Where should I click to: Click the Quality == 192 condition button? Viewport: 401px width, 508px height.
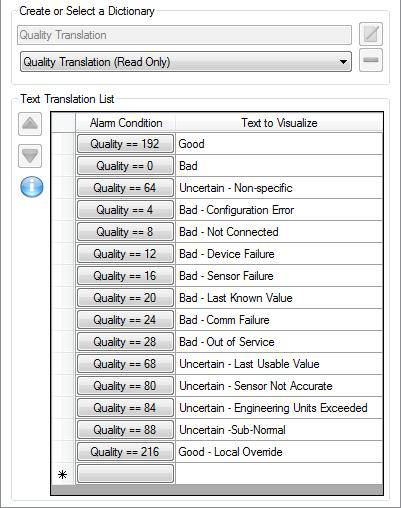(x=125, y=144)
